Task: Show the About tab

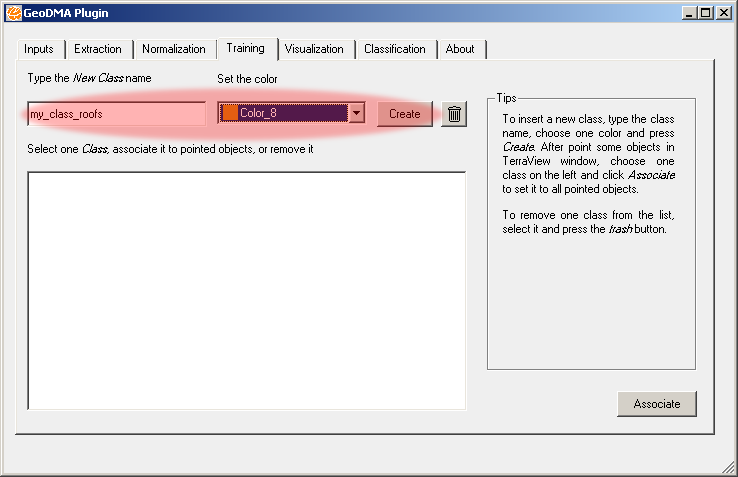Action: click(x=460, y=49)
